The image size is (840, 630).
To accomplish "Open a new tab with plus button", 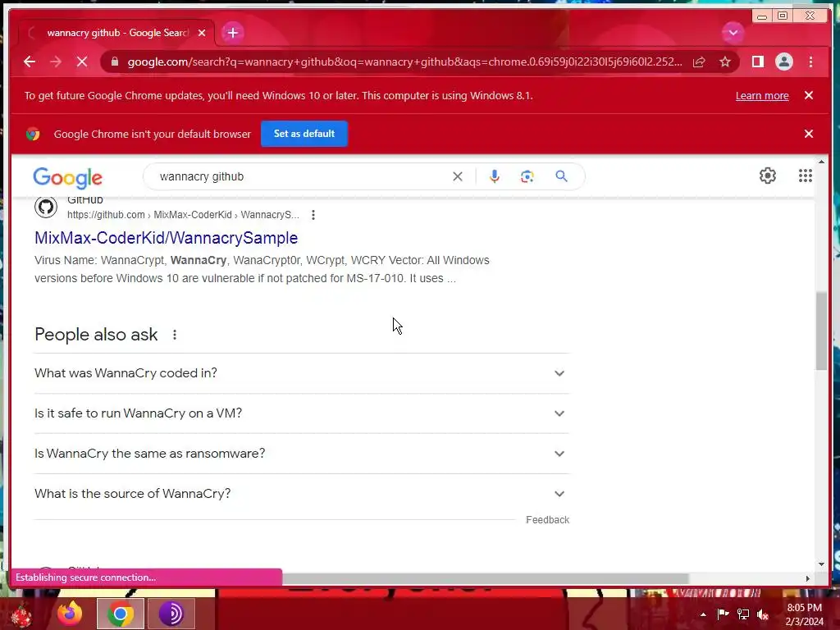I will point(232,33).
